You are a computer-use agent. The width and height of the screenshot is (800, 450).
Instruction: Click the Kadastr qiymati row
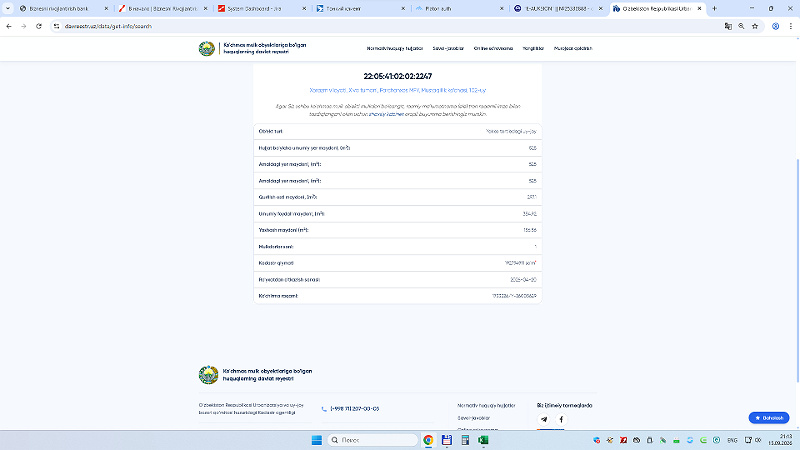click(397, 263)
